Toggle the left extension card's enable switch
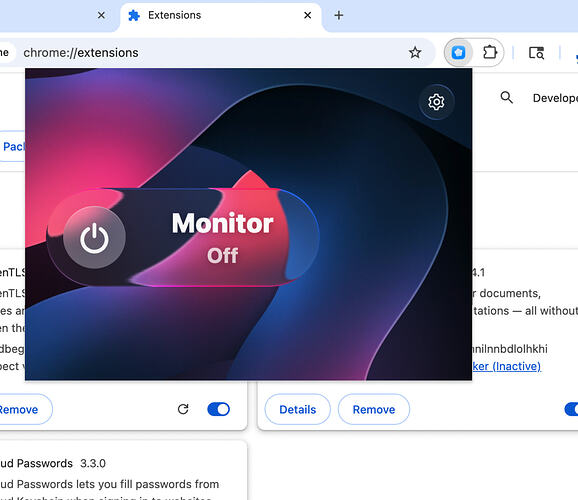The image size is (578, 500). pos(219,409)
